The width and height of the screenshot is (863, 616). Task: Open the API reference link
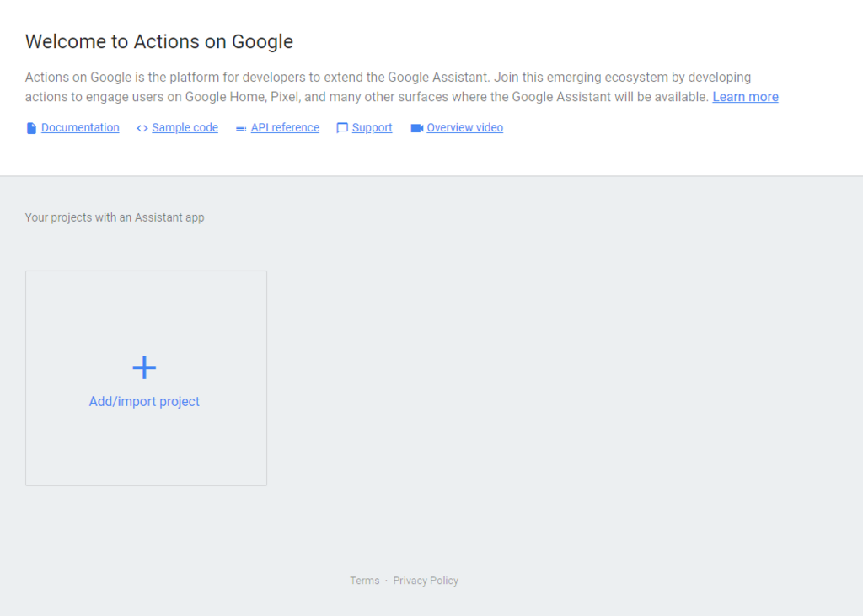285,128
